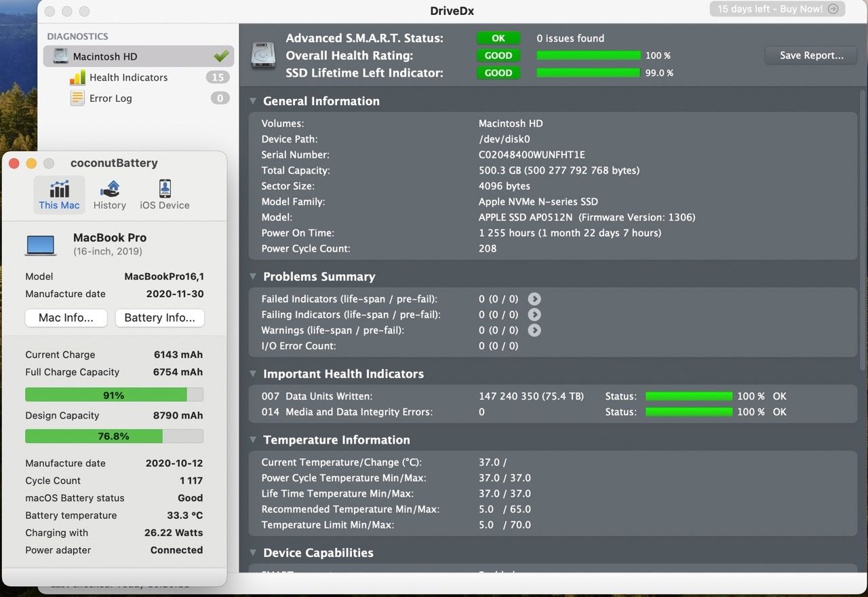Click the Error Log count badge 0

pyautogui.click(x=219, y=98)
